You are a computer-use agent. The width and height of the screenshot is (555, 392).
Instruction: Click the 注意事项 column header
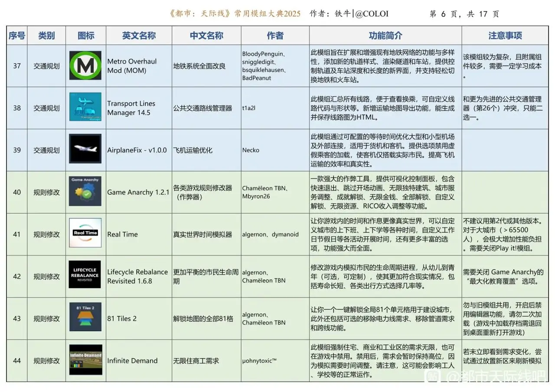click(x=505, y=36)
